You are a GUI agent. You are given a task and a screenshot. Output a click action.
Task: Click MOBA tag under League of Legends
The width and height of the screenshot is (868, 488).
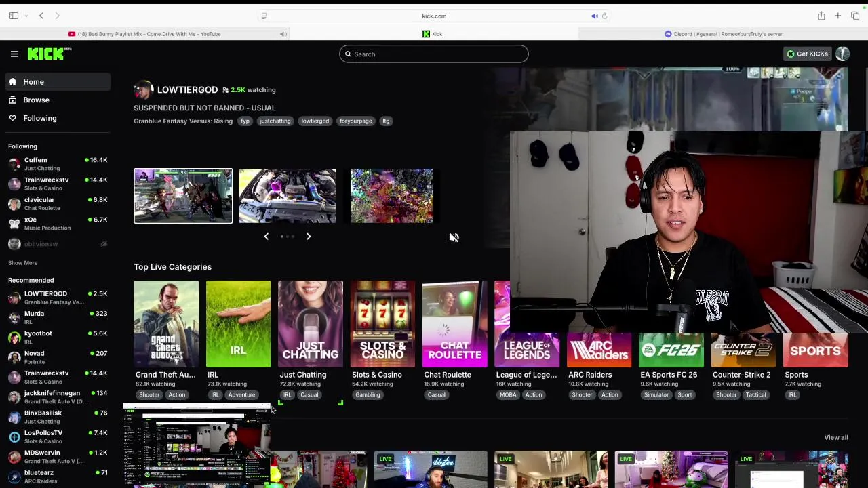point(507,395)
